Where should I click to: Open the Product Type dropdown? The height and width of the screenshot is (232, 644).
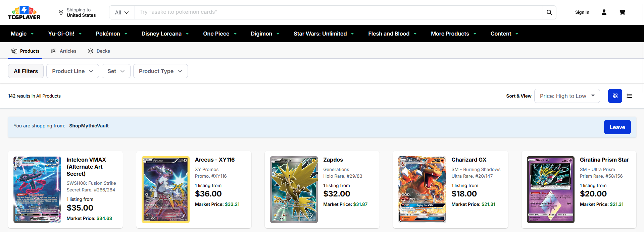(160, 71)
